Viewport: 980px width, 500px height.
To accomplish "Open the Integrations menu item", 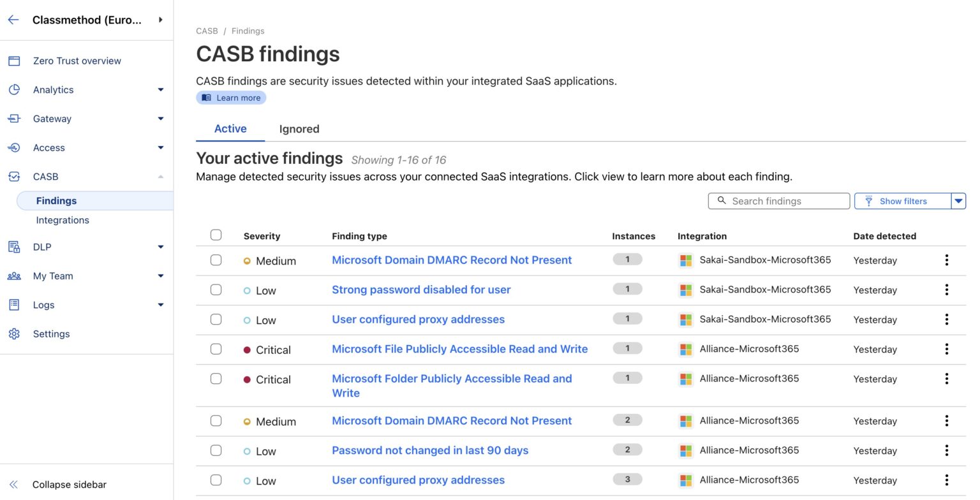I will pos(63,220).
